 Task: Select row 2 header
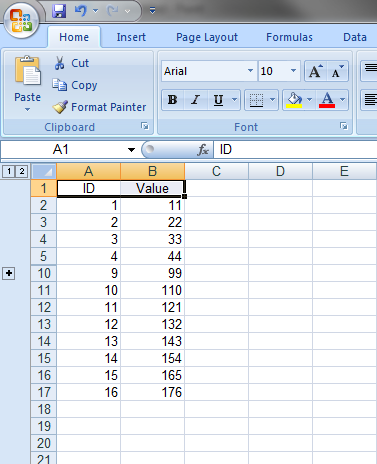44,205
